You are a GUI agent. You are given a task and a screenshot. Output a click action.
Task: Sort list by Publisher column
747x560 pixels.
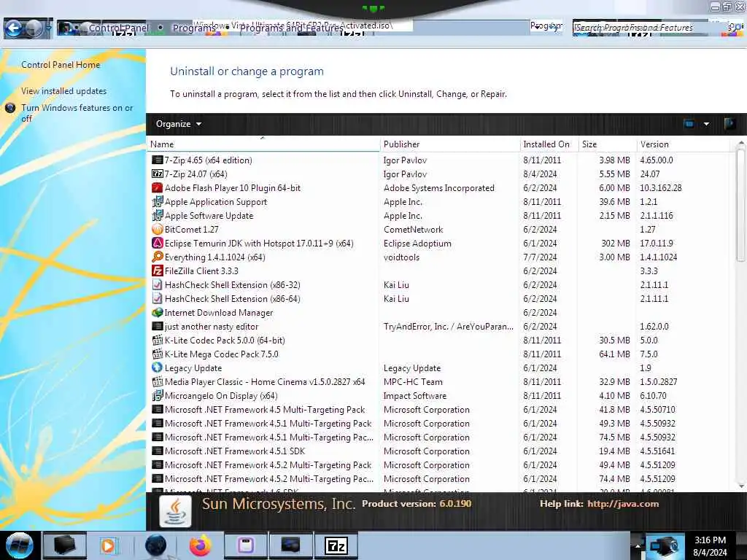pyautogui.click(x=449, y=144)
